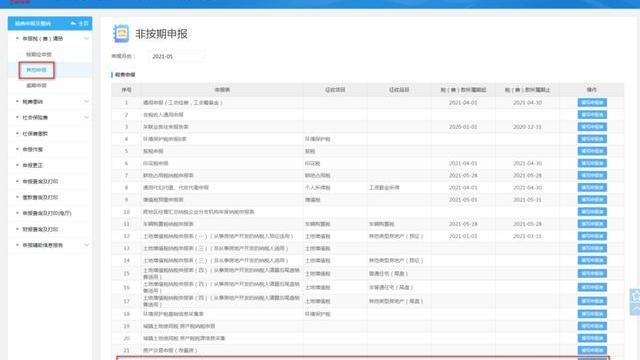Image resolution: width=640 pixels, height=360 pixels.
Task: Open 申报作废 in the sidebar menu
Action: pyautogui.click(x=33, y=149)
